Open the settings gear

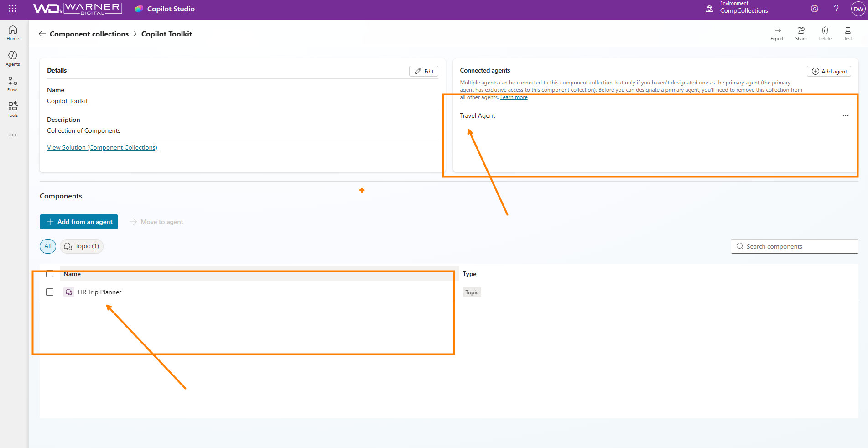(815, 9)
